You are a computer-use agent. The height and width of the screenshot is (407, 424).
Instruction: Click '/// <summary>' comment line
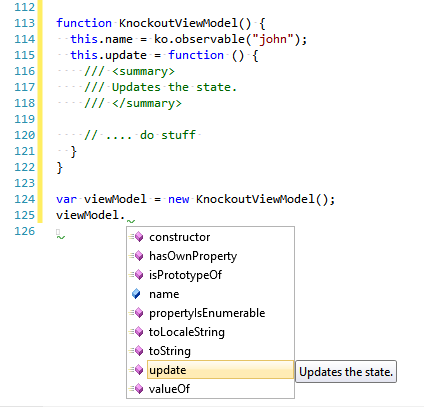pos(129,71)
